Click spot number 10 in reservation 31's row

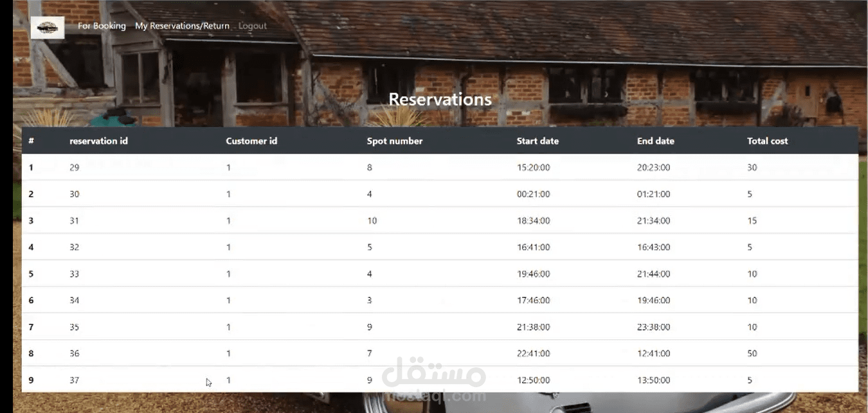[x=372, y=221]
